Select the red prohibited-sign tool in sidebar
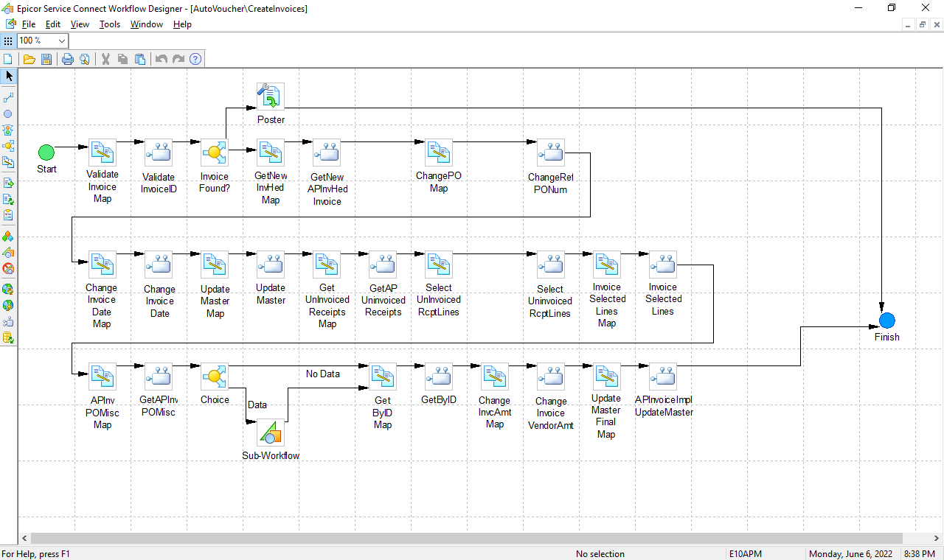 click(8, 269)
